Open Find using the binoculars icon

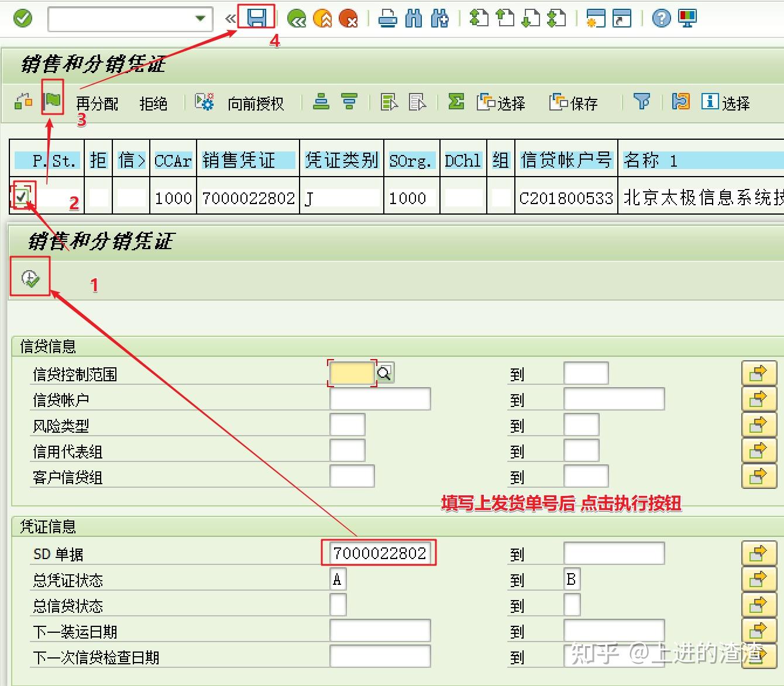(x=415, y=18)
